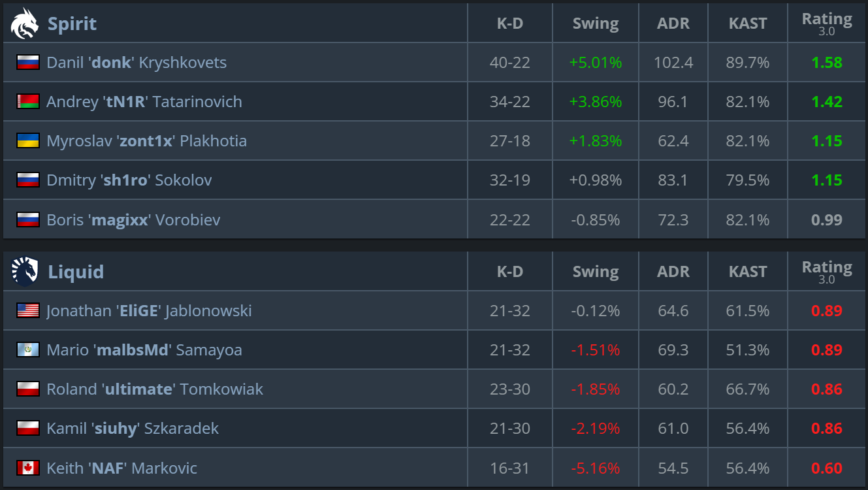Click the Spirit dragon team logo
The image size is (868, 490).
[x=25, y=24]
